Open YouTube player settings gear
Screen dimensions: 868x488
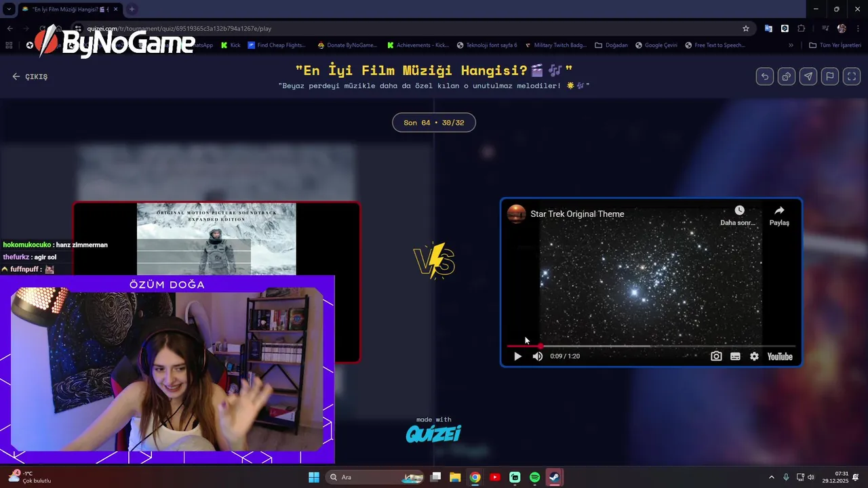coord(754,357)
